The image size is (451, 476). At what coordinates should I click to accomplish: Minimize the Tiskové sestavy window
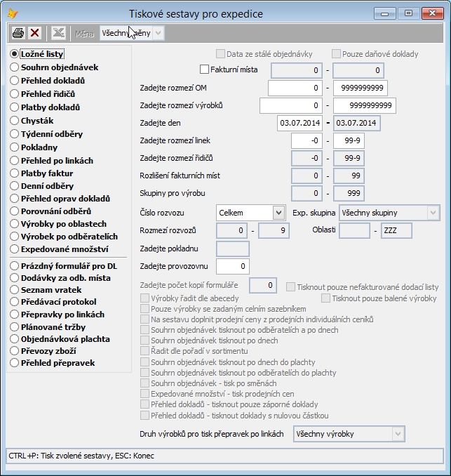[x=385, y=13]
